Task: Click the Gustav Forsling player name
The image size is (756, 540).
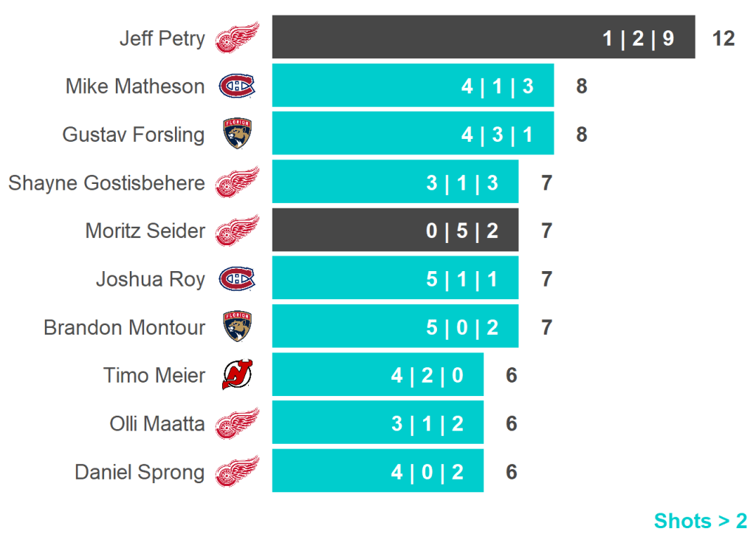Action: (134, 134)
